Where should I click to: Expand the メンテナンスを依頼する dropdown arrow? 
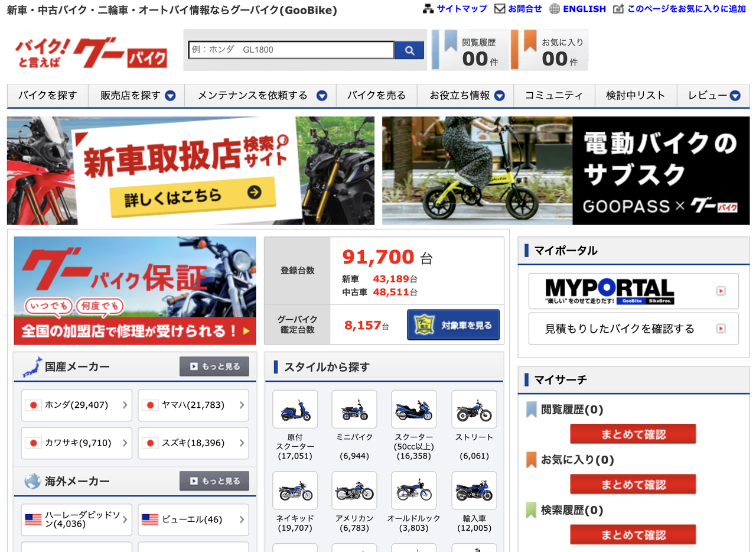pos(322,96)
